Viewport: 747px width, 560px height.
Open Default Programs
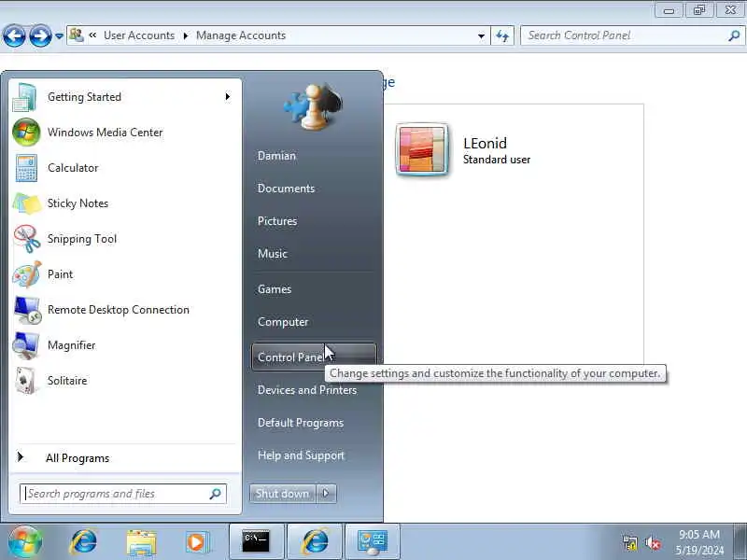tap(301, 423)
